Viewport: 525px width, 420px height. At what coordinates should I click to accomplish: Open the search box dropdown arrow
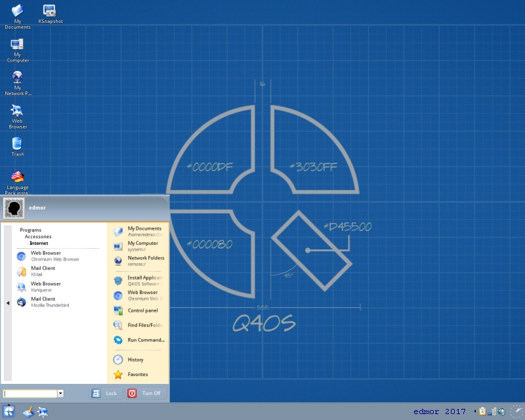tap(60, 394)
